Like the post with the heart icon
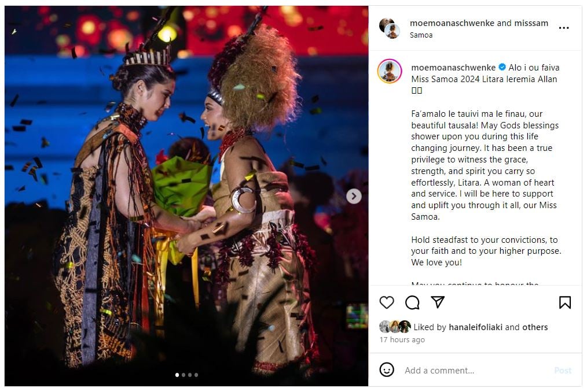Image resolution: width=587 pixels, height=392 pixels. click(x=387, y=302)
